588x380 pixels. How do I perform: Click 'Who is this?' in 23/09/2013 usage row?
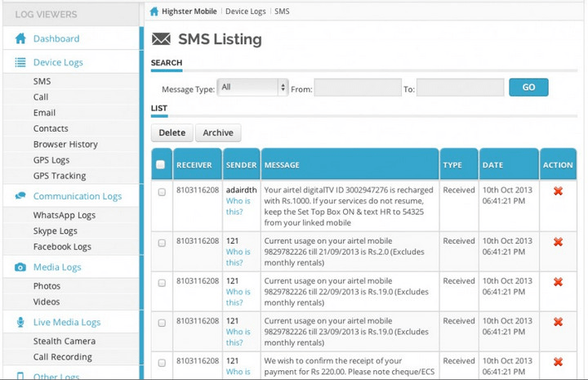(238, 338)
